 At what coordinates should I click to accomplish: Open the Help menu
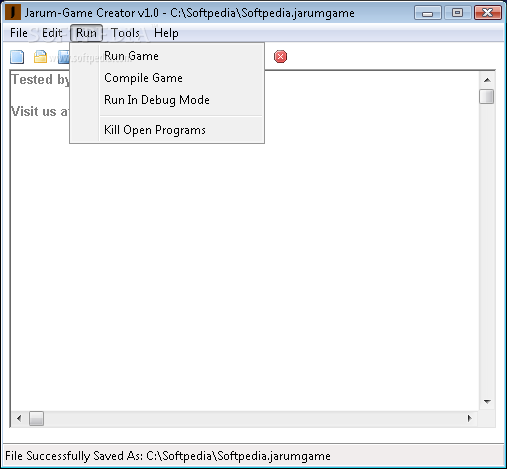click(166, 33)
